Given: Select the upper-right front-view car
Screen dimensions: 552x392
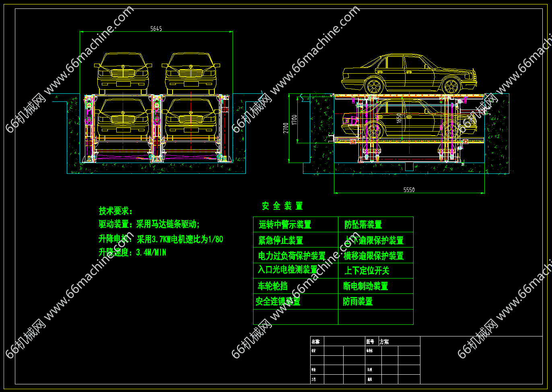Looking at the screenshot, I should pyautogui.click(x=191, y=72).
